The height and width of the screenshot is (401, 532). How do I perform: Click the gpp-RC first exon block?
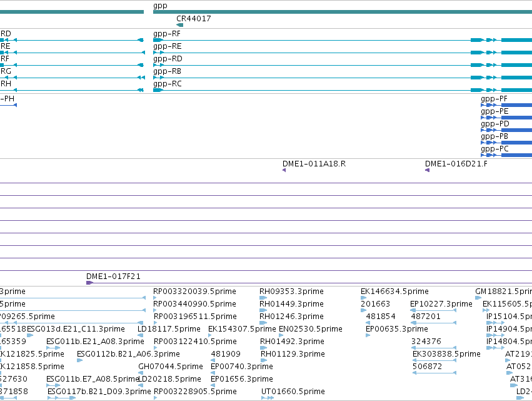(158, 90)
